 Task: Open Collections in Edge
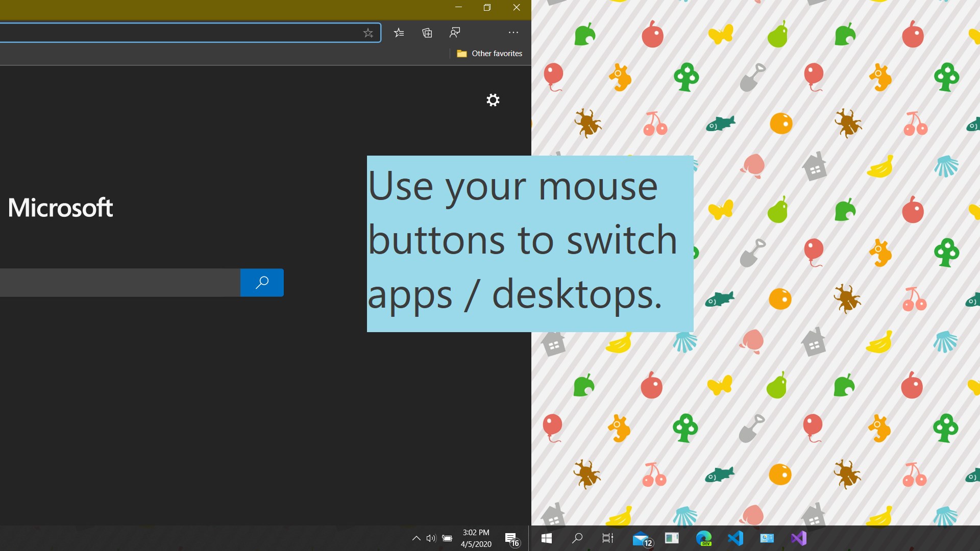click(x=427, y=32)
